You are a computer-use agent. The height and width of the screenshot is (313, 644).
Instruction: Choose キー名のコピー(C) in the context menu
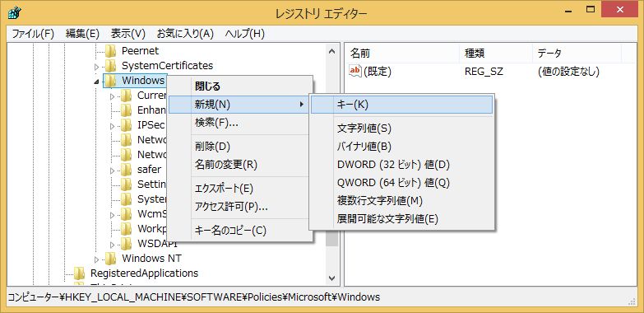click(240, 231)
